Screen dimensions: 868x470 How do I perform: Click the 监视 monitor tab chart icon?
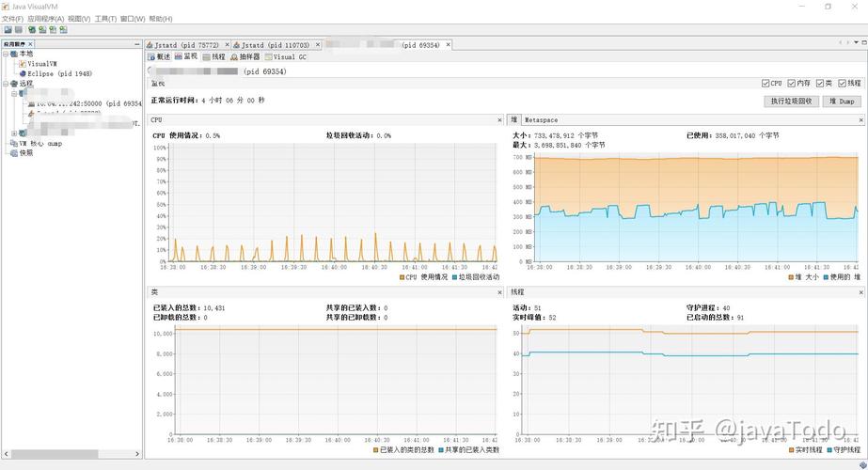pyautogui.click(x=179, y=56)
